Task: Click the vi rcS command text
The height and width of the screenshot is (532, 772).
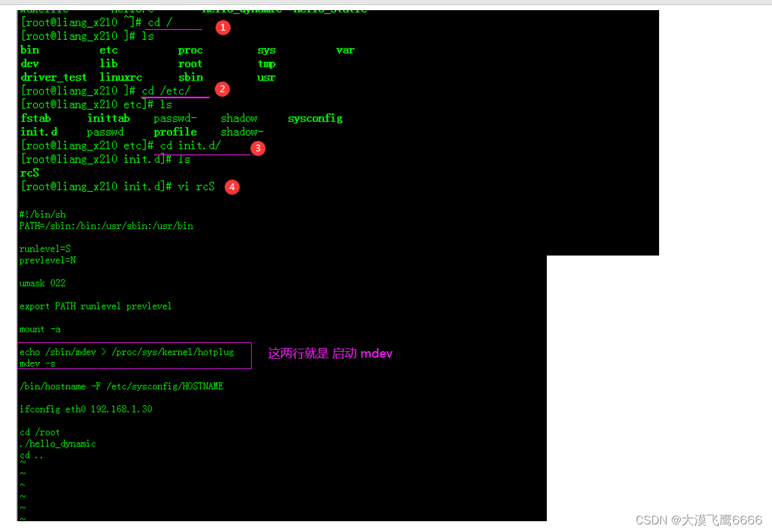Action: (x=193, y=186)
